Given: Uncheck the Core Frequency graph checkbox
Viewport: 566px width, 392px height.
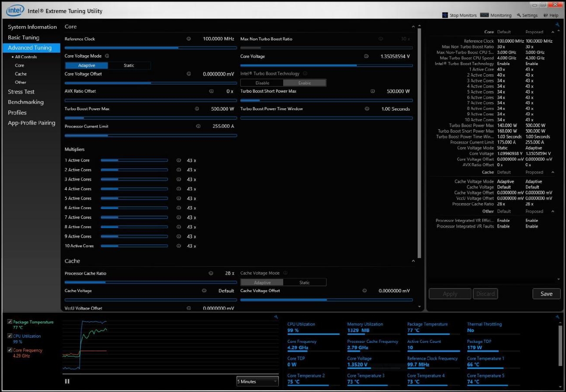Looking at the screenshot, I should tap(10, 350).
